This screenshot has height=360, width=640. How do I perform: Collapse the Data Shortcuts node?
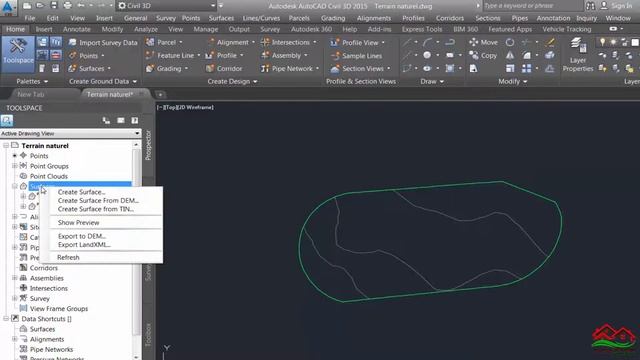6,318
